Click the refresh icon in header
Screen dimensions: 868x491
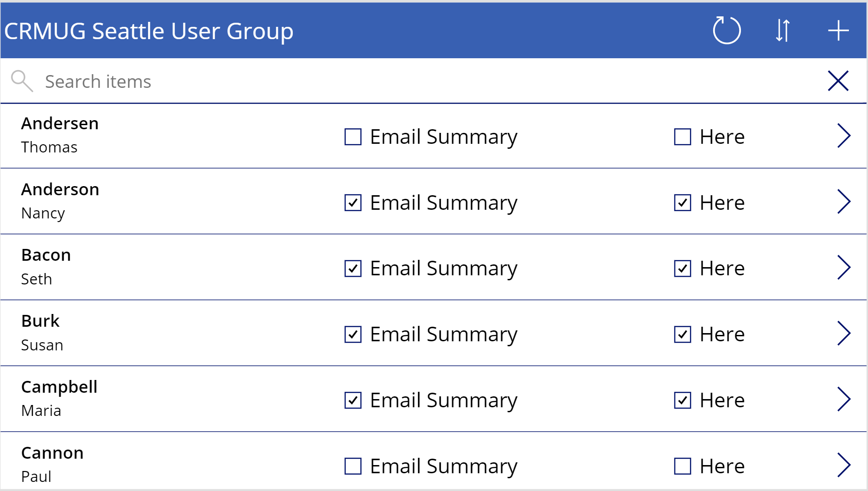pos(727,30)
